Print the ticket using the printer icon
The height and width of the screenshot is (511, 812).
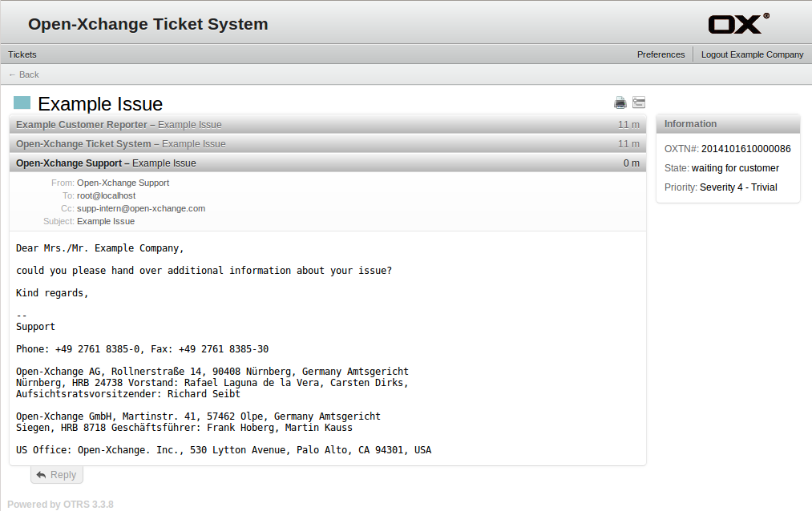pos(620,103)
